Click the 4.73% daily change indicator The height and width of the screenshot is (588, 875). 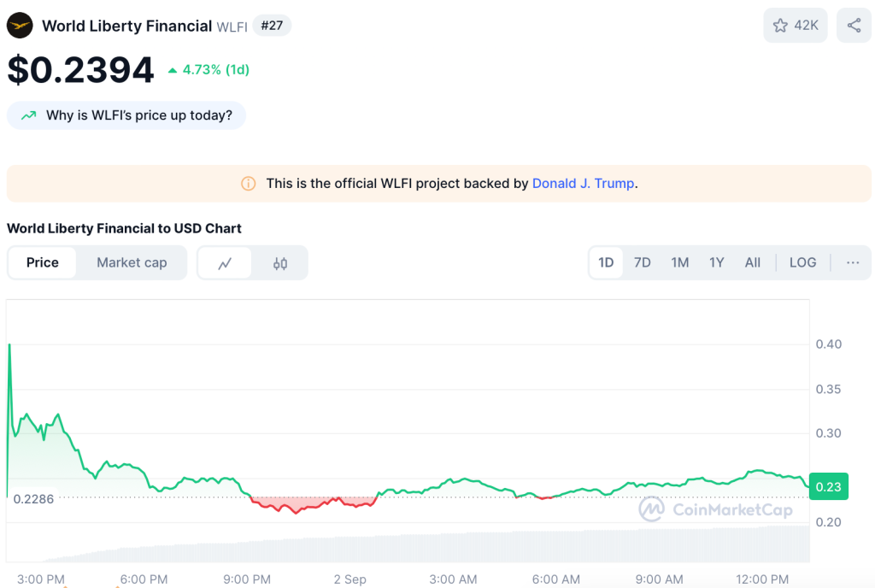click(208, 68)
